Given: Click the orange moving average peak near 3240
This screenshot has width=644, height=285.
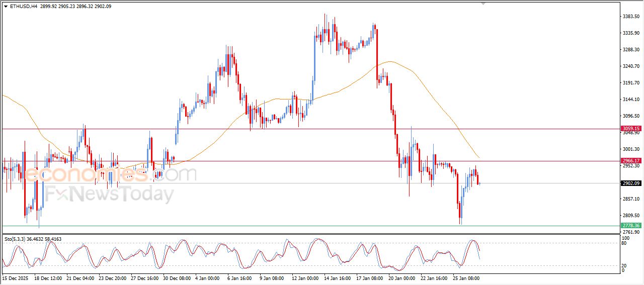Looking at the screenshot, I should tap(388, 62).
